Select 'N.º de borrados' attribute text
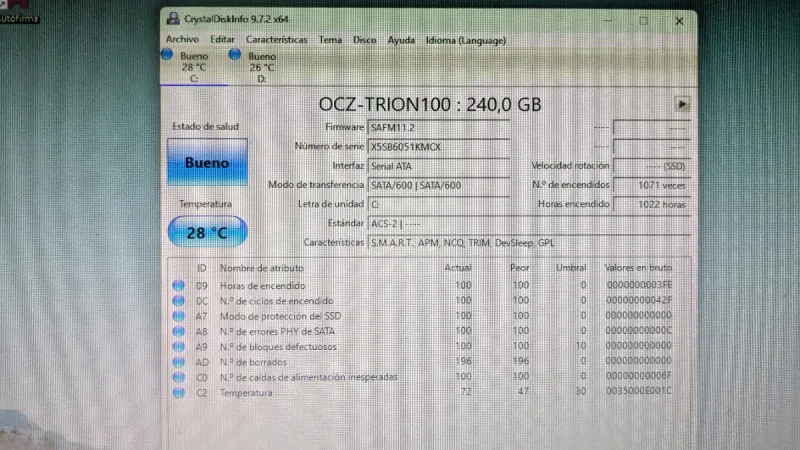 253,362
